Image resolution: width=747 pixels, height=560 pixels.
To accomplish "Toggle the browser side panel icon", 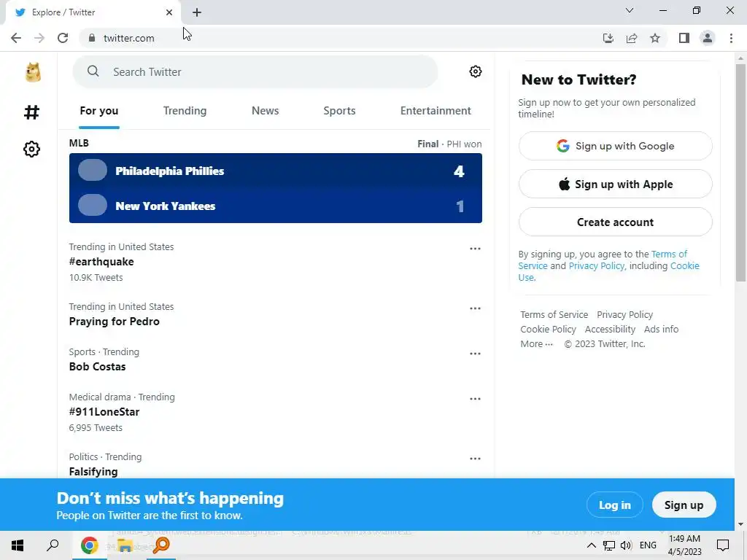I will tap(684, 38).
